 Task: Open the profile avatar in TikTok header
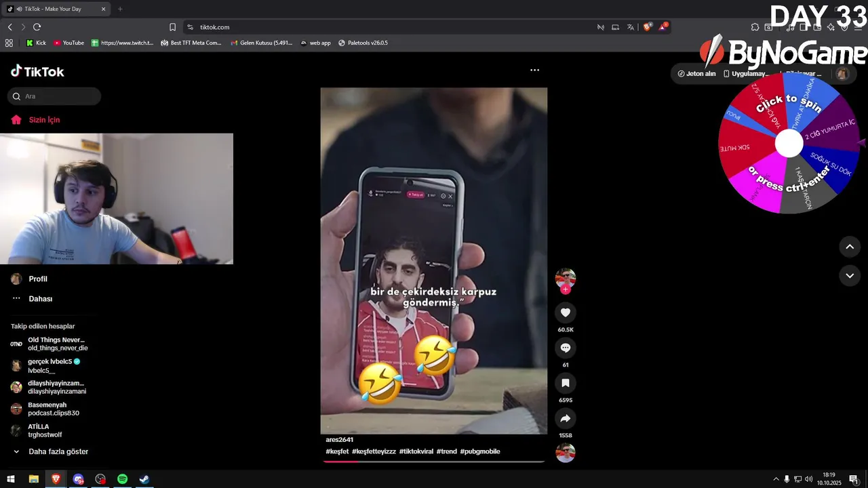coord(842,74)
